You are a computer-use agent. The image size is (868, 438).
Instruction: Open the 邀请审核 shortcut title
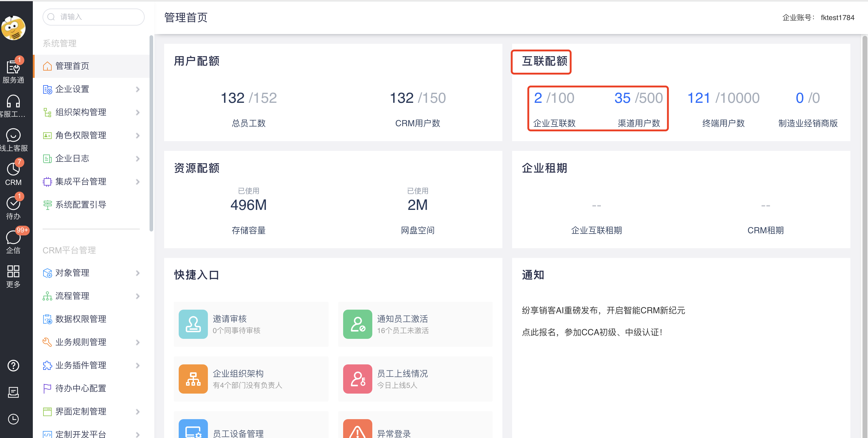pyautogui.click(x=229, y=319)
